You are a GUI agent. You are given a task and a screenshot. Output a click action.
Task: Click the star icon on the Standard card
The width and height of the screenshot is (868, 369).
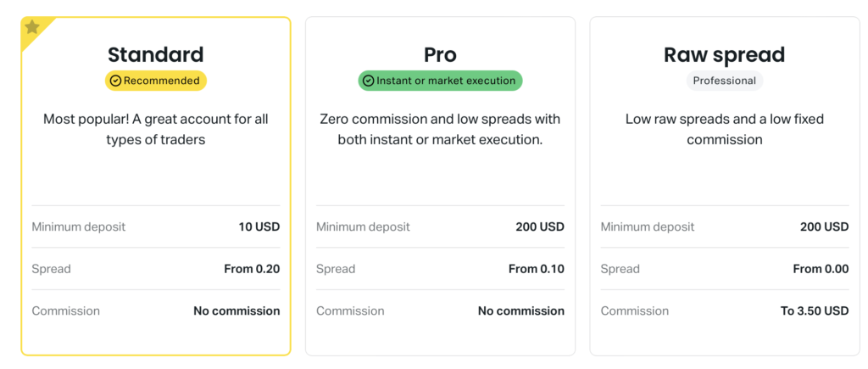[32, 27]
